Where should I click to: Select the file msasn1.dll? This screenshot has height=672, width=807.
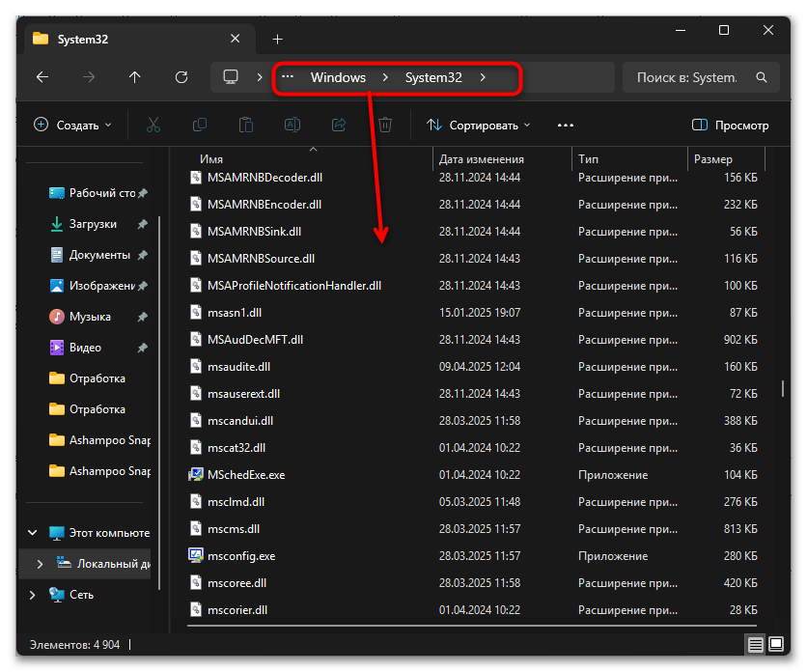tap(235, 313)
